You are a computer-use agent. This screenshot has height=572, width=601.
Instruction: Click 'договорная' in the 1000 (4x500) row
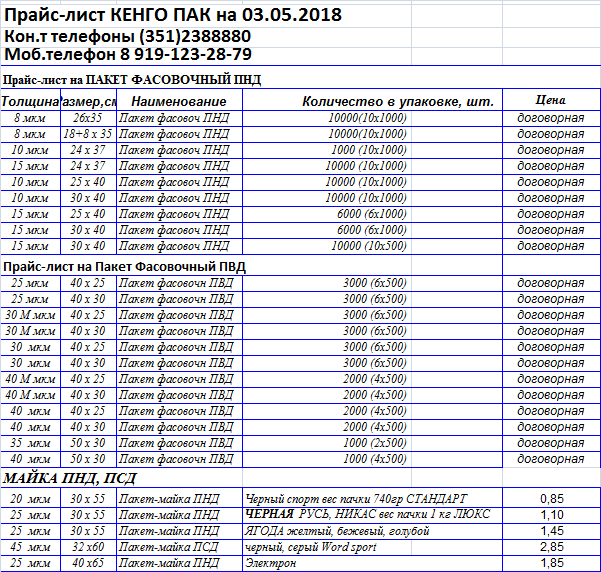551,459
